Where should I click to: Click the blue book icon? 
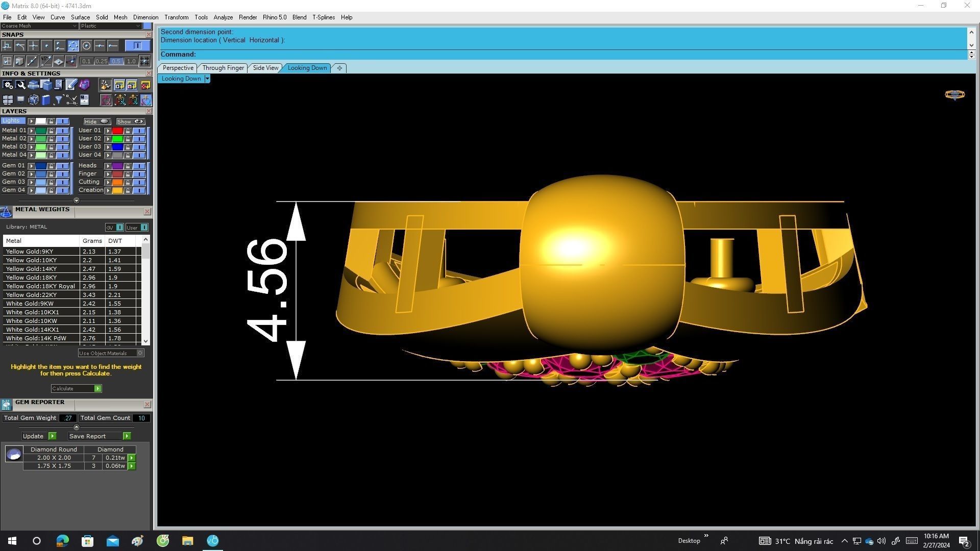click(x=46, y=100)
